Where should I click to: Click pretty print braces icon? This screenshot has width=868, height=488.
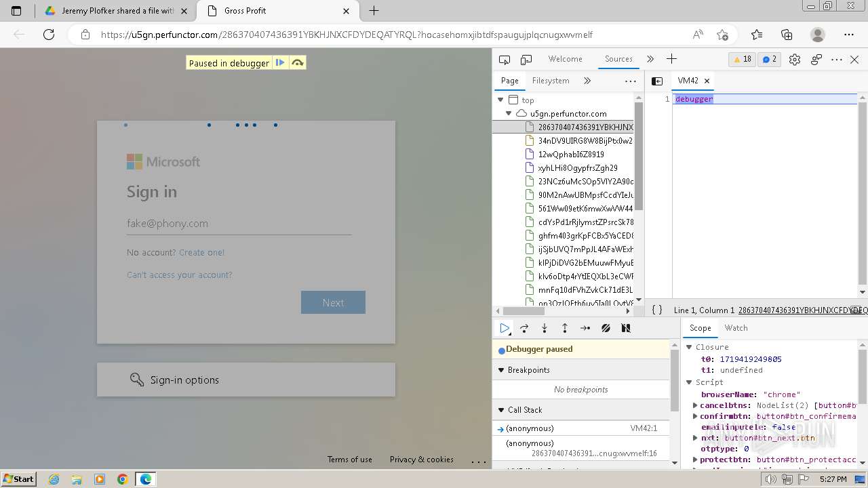tap(656, 310)
